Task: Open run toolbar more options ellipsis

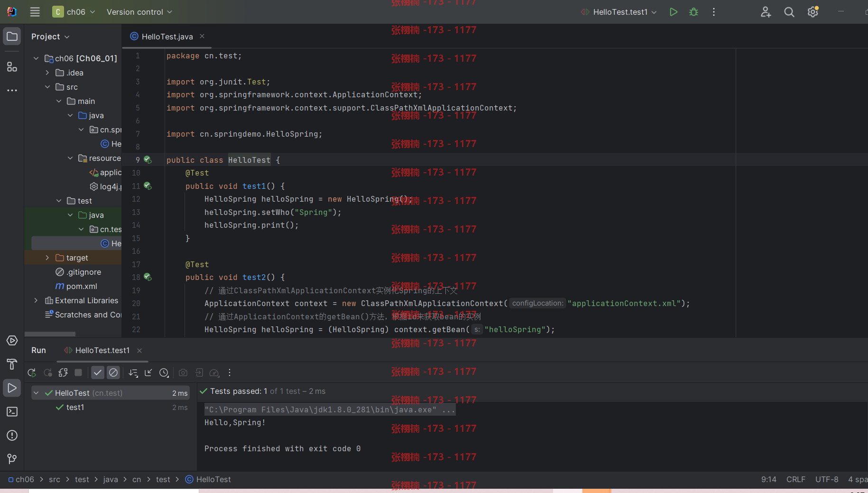Action: (x=230, y=373)
